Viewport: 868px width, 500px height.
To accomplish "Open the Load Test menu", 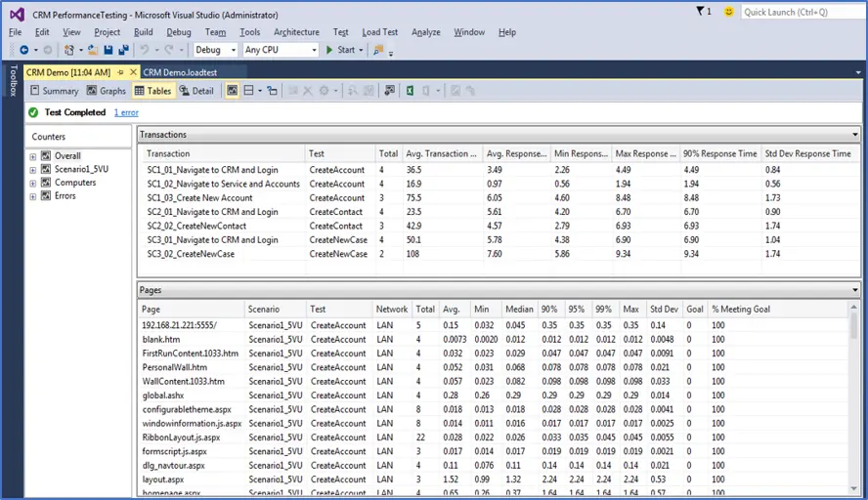I will pyautogui.click(x=379, y=32).
